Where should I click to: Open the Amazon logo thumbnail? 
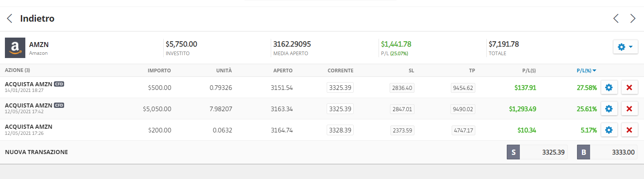coord(15,48)
